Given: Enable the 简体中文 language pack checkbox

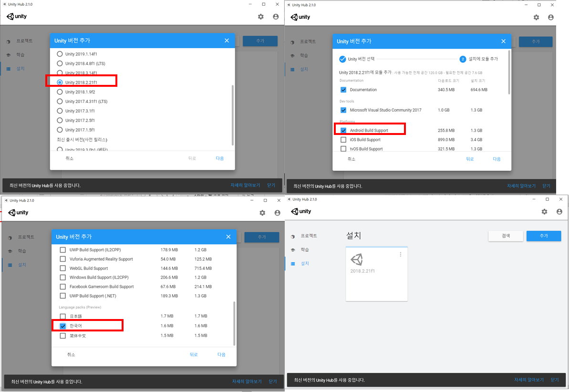Looking at the screenshot, I should tap(63, 336).
